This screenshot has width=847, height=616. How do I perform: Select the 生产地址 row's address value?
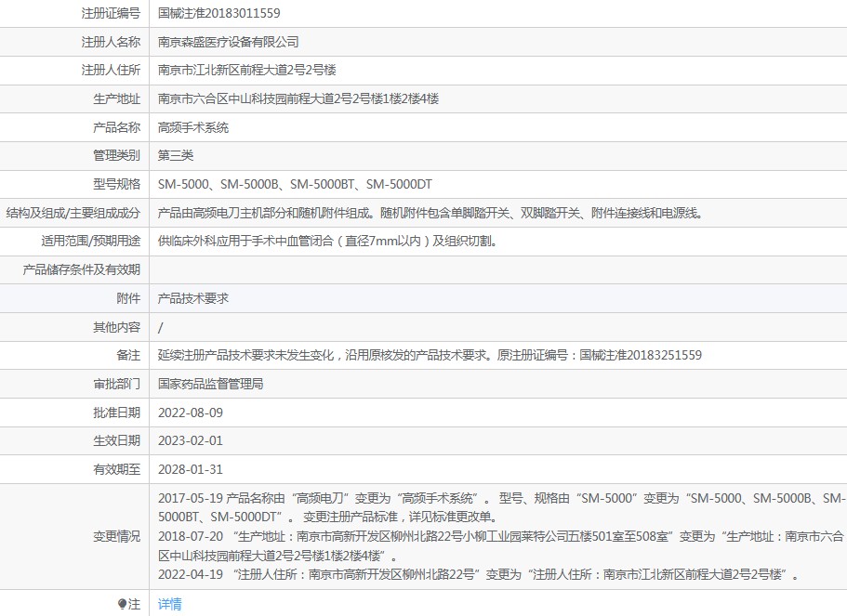(298, 98)
